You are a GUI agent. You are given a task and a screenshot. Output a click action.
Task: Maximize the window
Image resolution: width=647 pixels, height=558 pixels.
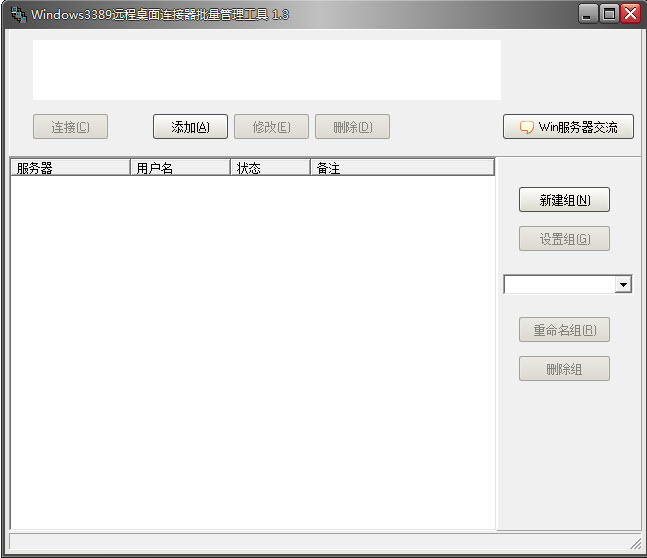click(x=609, y=14)
